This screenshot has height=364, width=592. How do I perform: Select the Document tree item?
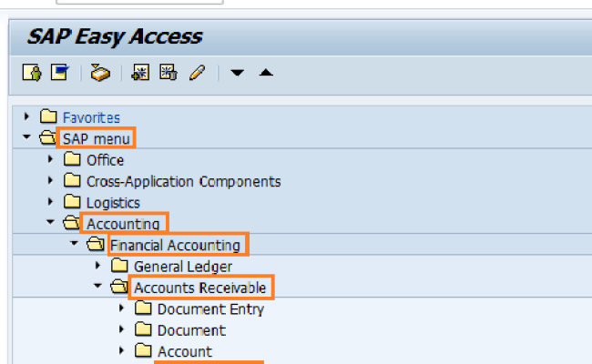[191, 330]
